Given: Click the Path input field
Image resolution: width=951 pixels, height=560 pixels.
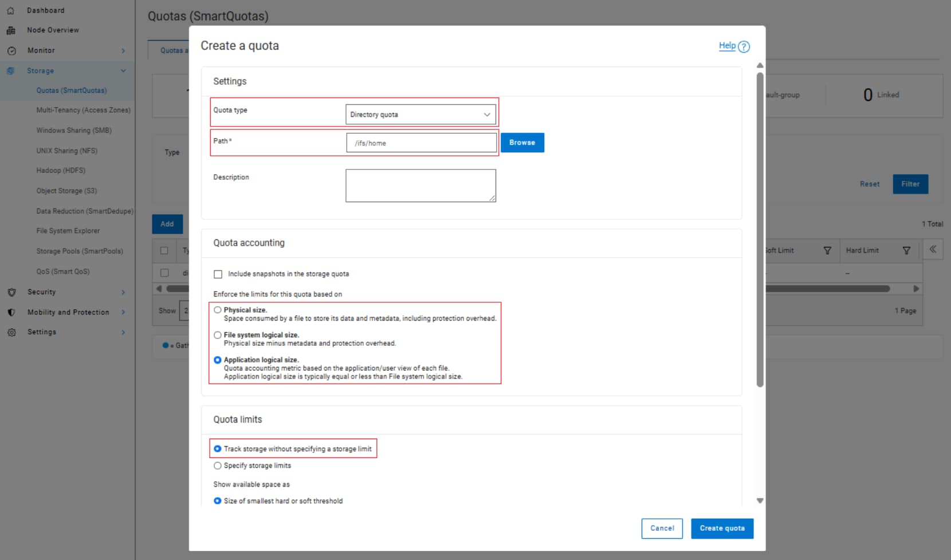Looking at the screenshot, I should 422,143.
